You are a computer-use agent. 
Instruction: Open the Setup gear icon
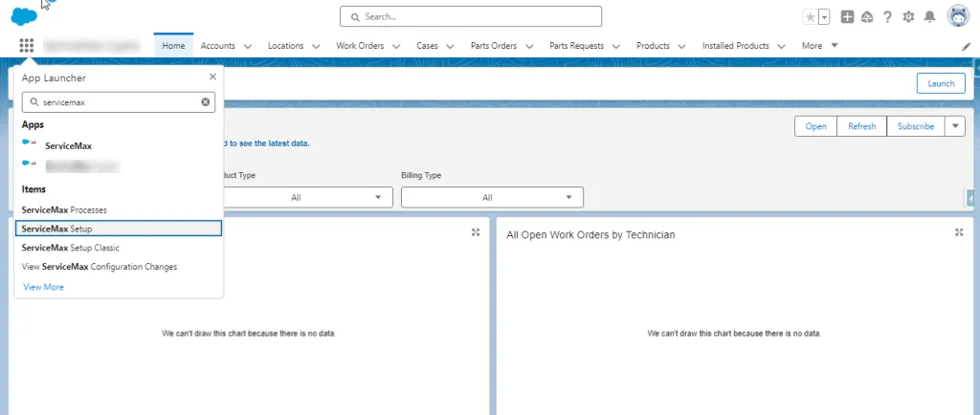(x=909, y=17)
